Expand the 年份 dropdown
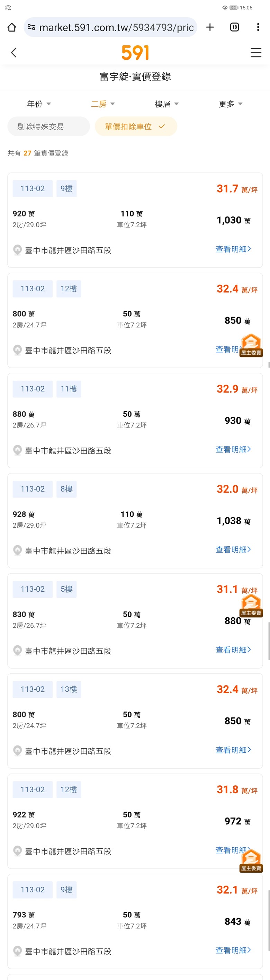 (x=39, y=104)
